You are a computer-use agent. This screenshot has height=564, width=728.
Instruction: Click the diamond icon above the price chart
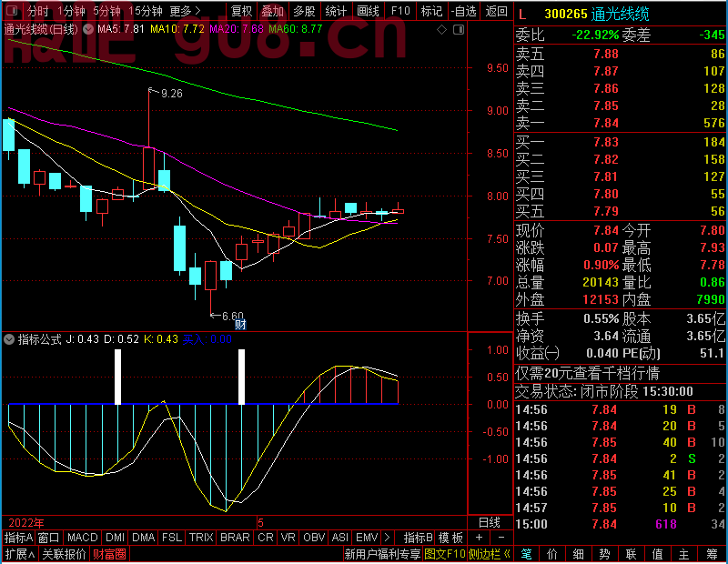(x=441, y=30)
